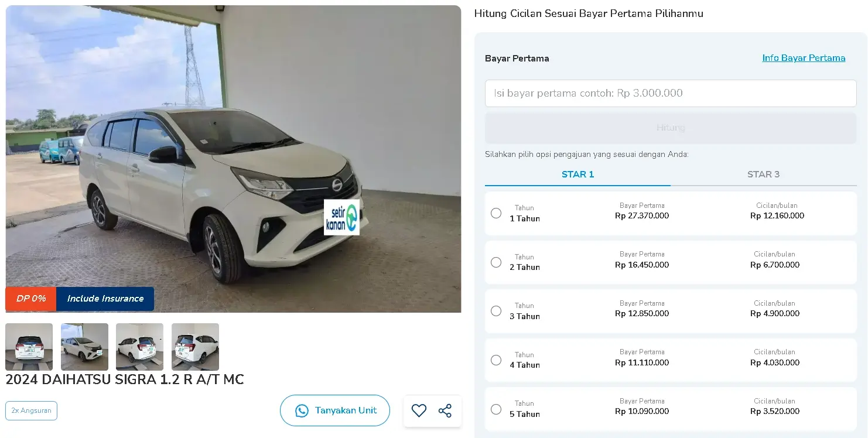Select the fourth car thumbnail
The width and height of the screenshot is (868, 438).
(195, 347)
